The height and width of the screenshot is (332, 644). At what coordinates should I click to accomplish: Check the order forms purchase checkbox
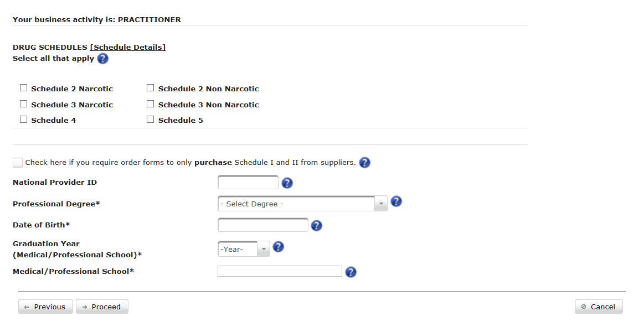click(18, 163)
